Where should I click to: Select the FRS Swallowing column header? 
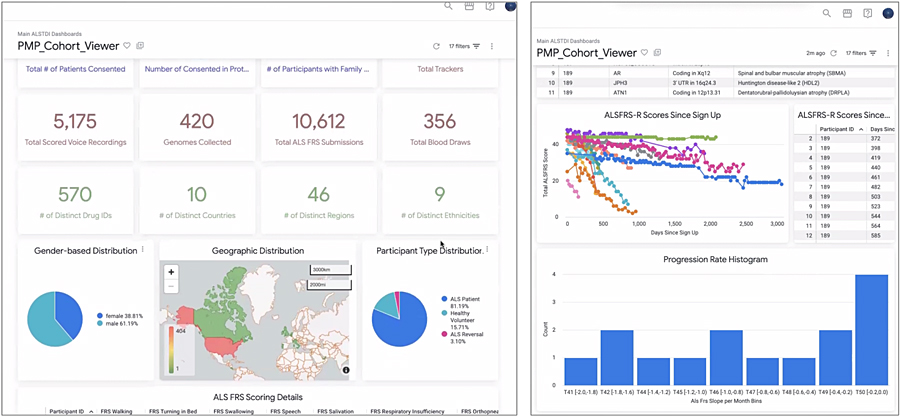pyautogui.click(x=232, y=411)
